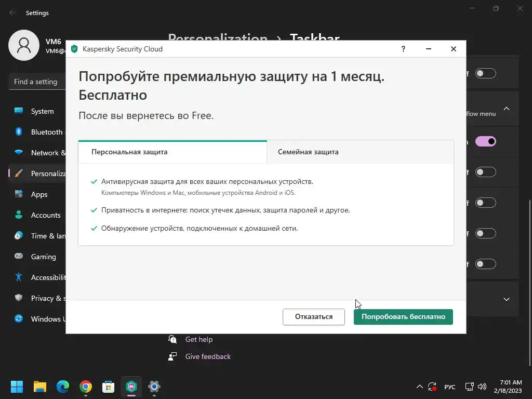Click the Find a setting search box
Viewport: 532px width, 399px height.
pyautogui.click(x=37, y=82)
